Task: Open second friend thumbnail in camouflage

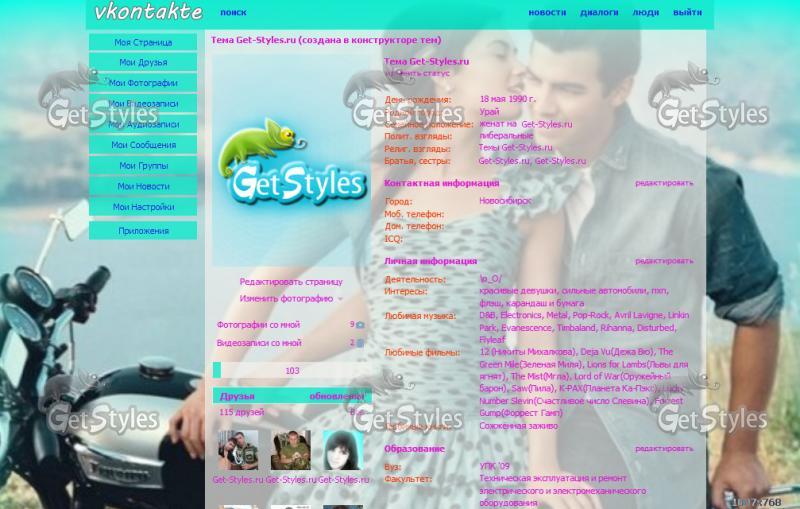Action: click(291, 450)
